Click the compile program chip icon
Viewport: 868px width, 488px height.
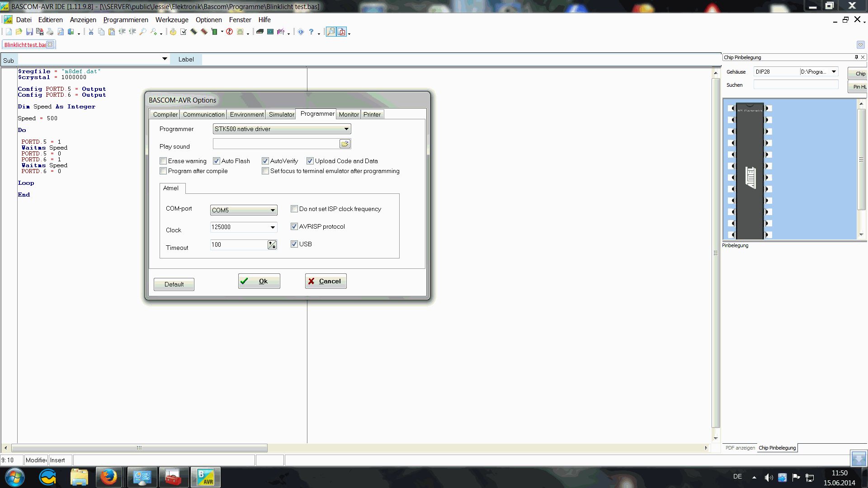[x=194, y=32]
